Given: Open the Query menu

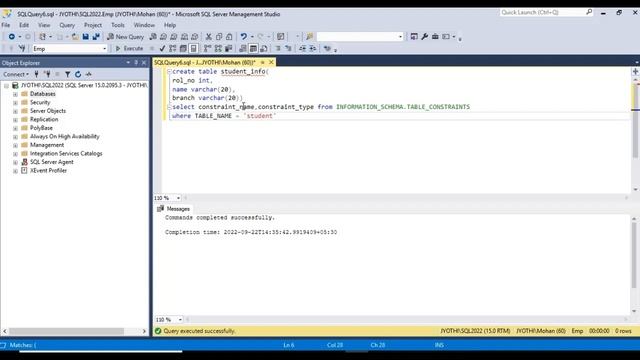Looking at the screenshot, I should point(67,25).
